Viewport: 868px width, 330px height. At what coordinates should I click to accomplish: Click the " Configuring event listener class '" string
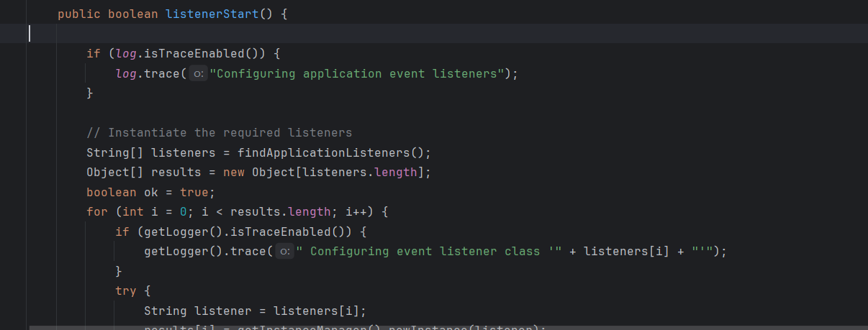coord(428,252)
